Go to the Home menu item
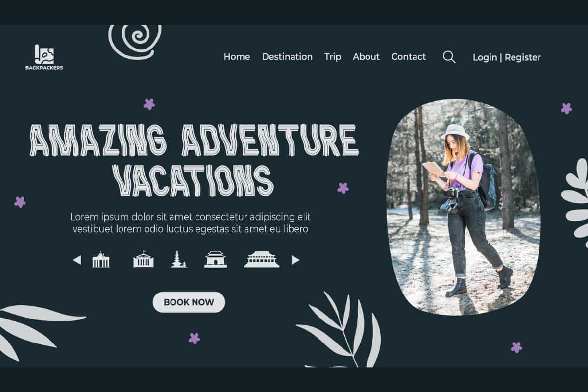 coord(237,57)
